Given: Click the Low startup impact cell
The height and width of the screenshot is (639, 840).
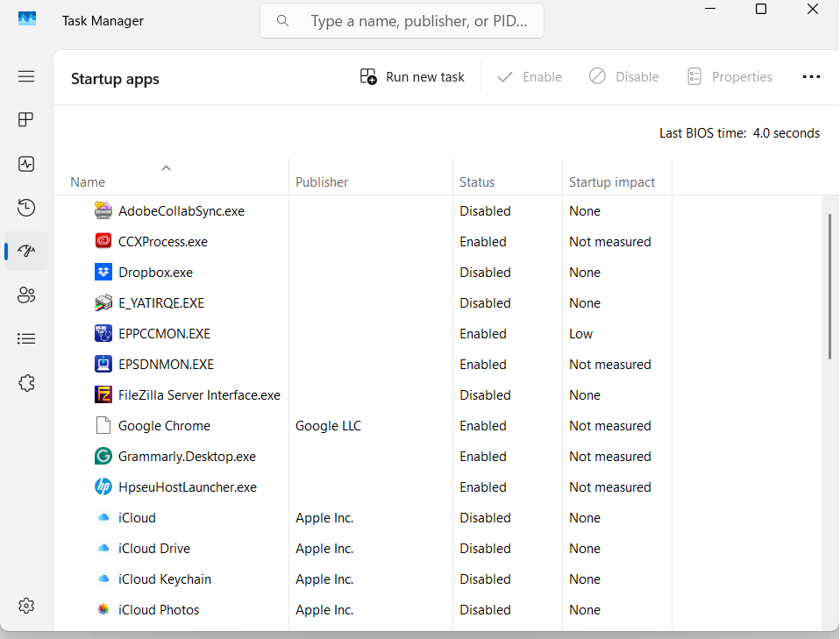Looking at the screenshot, I should coord(580,334).
